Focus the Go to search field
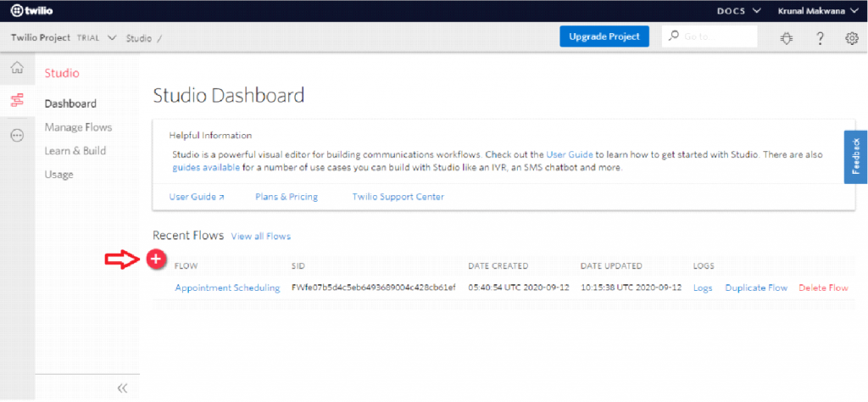Screen dimensions: 868x402 point(709,36)
